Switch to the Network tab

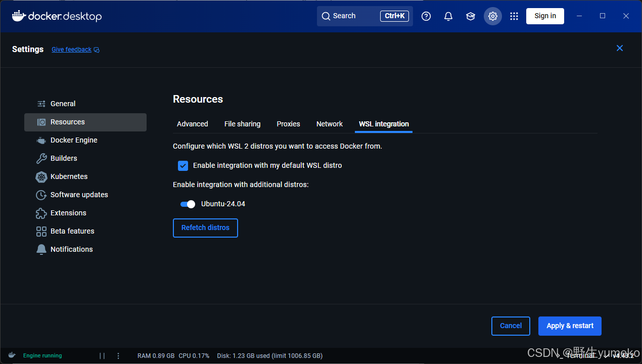click(x=330, y=124)
